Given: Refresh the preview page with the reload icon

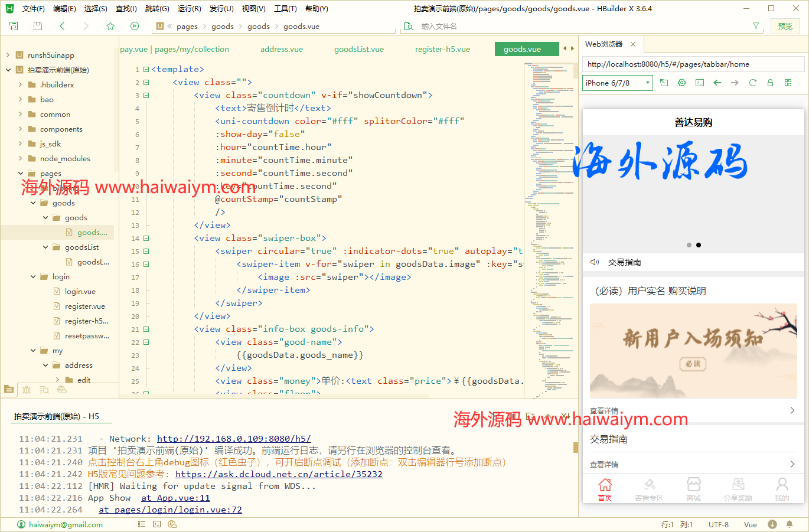Looking at the screenshot, I should [x=753, y=83].
